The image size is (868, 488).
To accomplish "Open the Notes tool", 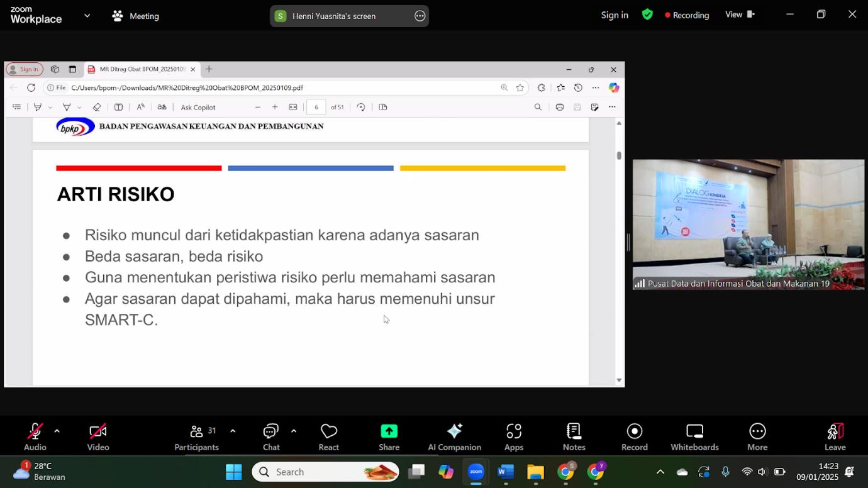I will 574,437.
